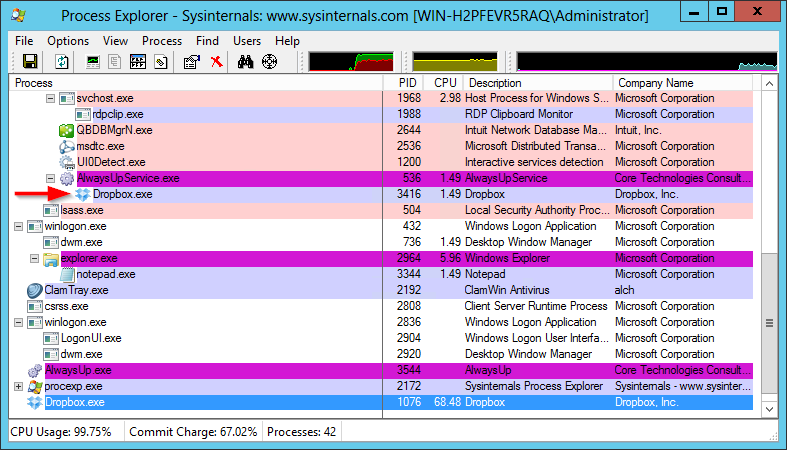Open the System Information toolbar icon
787x450 pixels.
[x=93, y=62]
